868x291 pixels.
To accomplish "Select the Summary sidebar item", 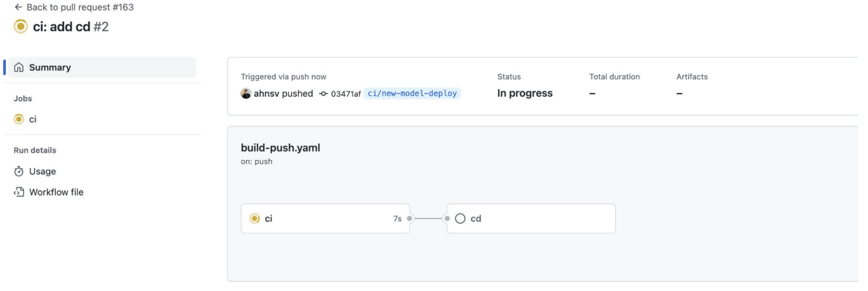I will 101,67.
